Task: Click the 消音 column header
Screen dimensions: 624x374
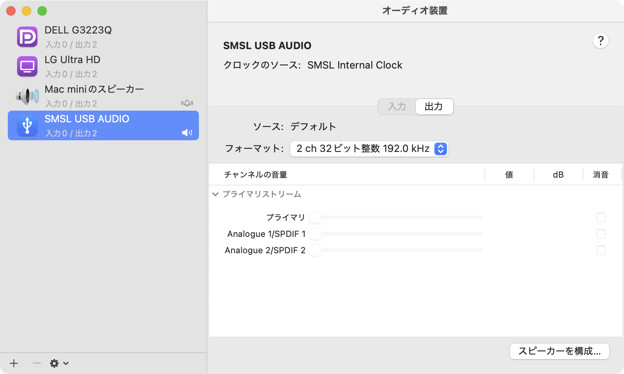Action: [601, 175]
